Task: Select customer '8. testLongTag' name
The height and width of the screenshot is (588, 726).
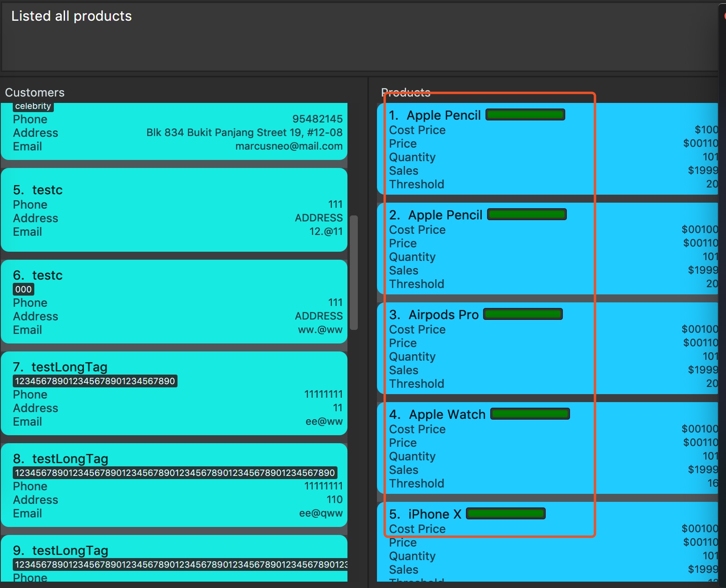Action: 61,459
